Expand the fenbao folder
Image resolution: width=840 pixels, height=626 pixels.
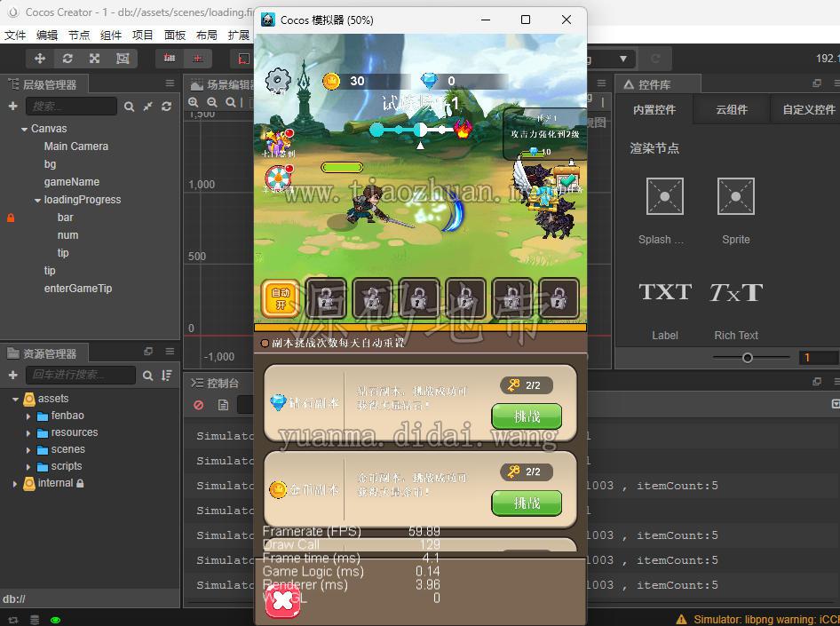[28, 416]
